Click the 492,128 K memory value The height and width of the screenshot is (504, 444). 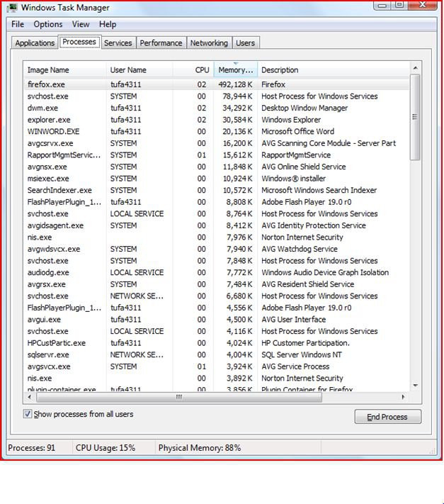click(x=235, y=84)
